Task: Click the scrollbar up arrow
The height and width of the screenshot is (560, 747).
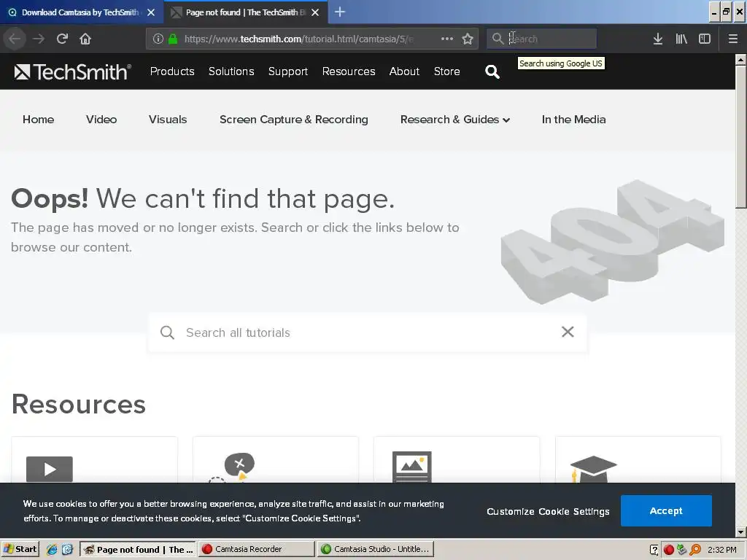Action: coord(740,60)
